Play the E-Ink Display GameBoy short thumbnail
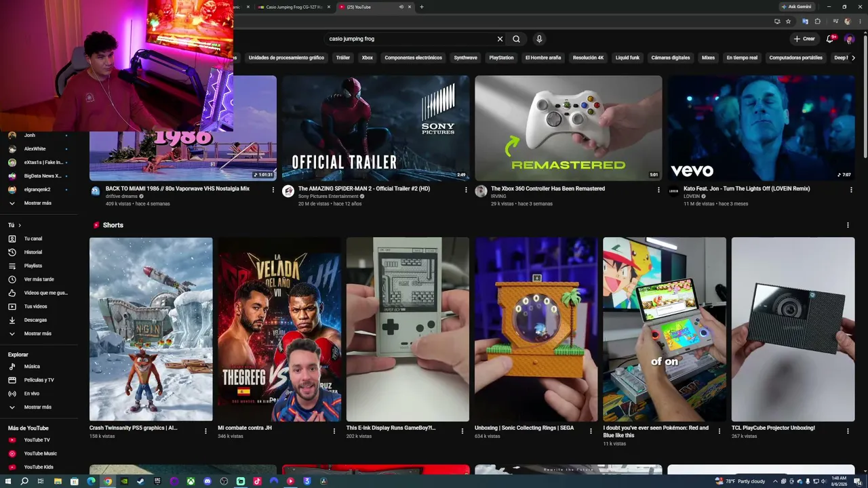 [408, 329]
